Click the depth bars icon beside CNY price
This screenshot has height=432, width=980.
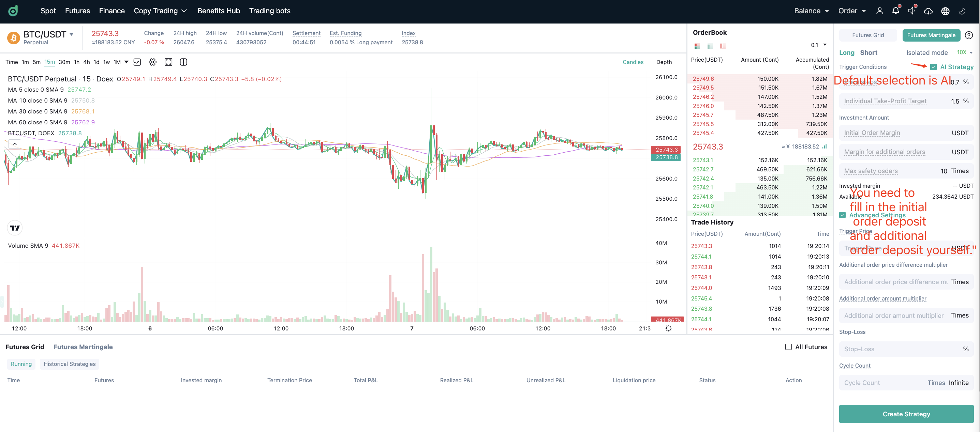tap(825, 146)
